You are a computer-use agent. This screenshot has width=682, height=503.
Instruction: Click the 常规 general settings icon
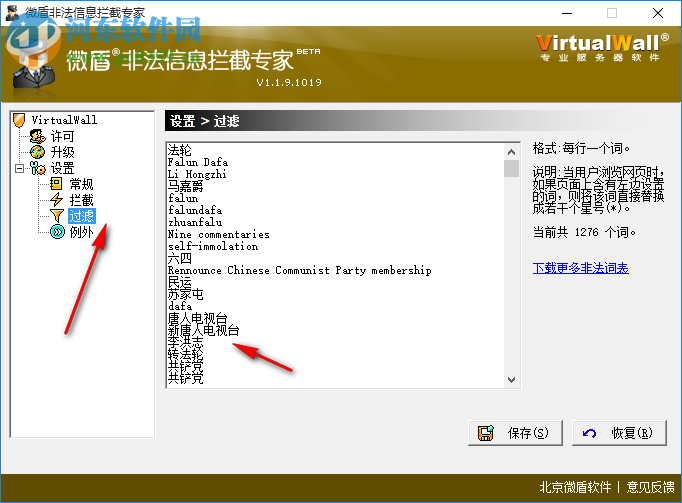(x=57, y=184)
